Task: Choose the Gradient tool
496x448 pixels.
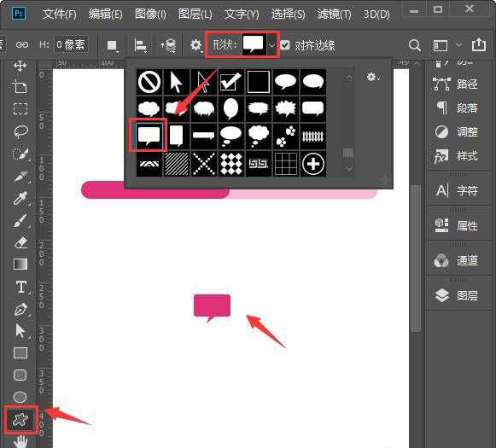Action: [x=20, y=264]
